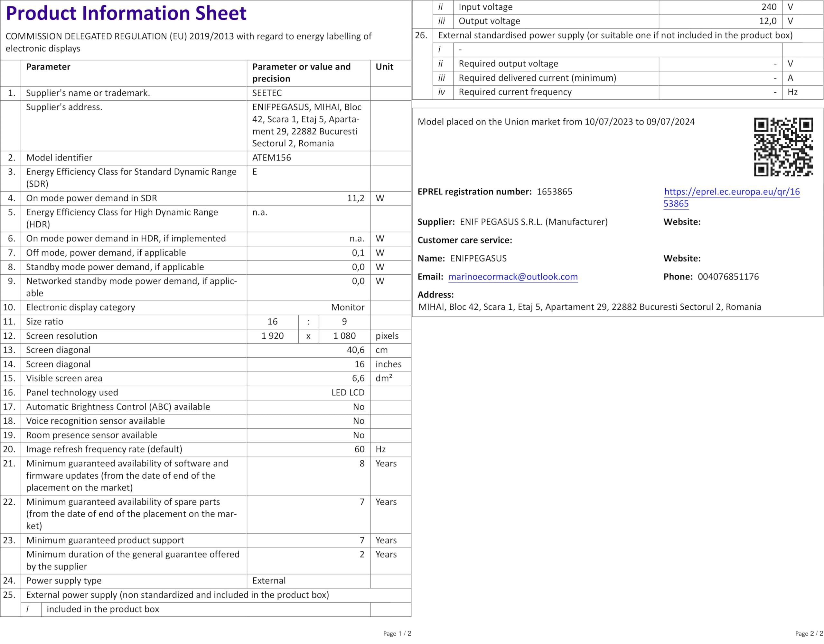Click the 11,2 on mode power value
Image resolution: width=824 pixels, height=644 pixels.
(355, 198)
